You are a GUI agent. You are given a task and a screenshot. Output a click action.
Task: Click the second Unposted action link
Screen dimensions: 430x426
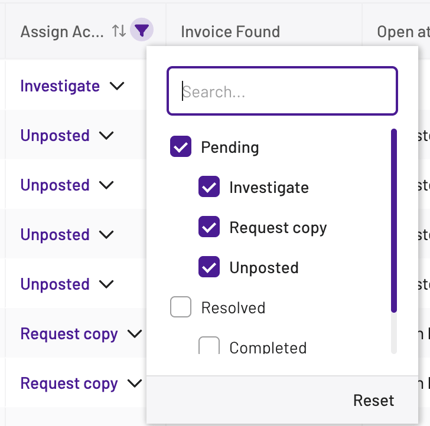[x=55, y=185]
